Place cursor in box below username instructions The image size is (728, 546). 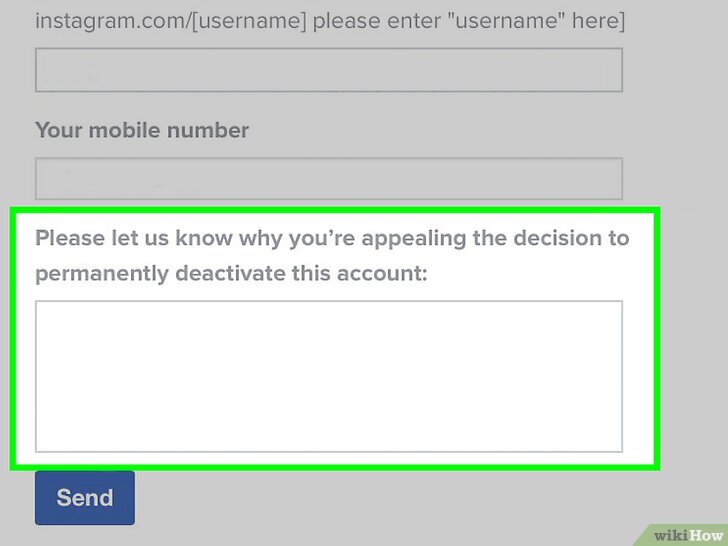tap(329, 70)
